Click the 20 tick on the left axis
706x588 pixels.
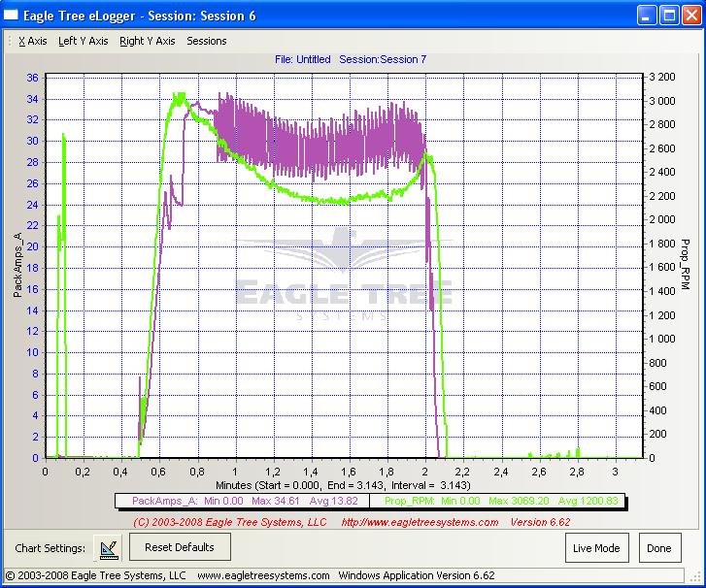tap(32, 246)
